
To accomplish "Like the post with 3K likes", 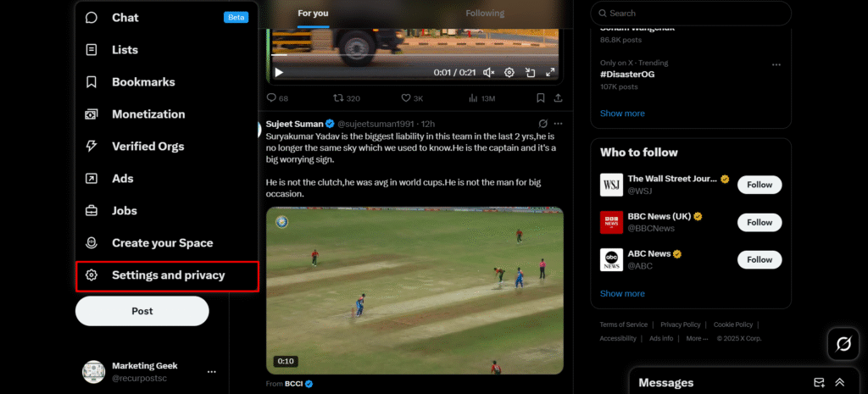I will coord(412,98).
